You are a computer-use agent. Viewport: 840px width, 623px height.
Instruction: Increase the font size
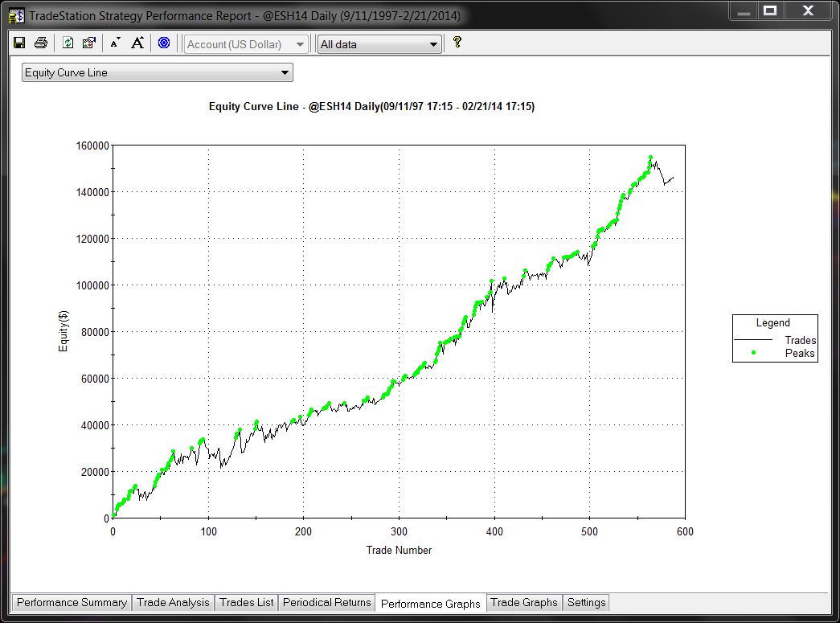[137, 43]
